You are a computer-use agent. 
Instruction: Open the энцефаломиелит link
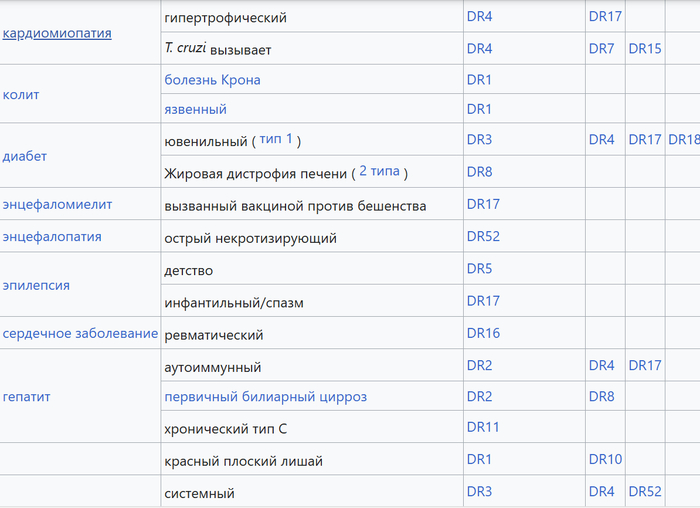[x=57, y=204]
